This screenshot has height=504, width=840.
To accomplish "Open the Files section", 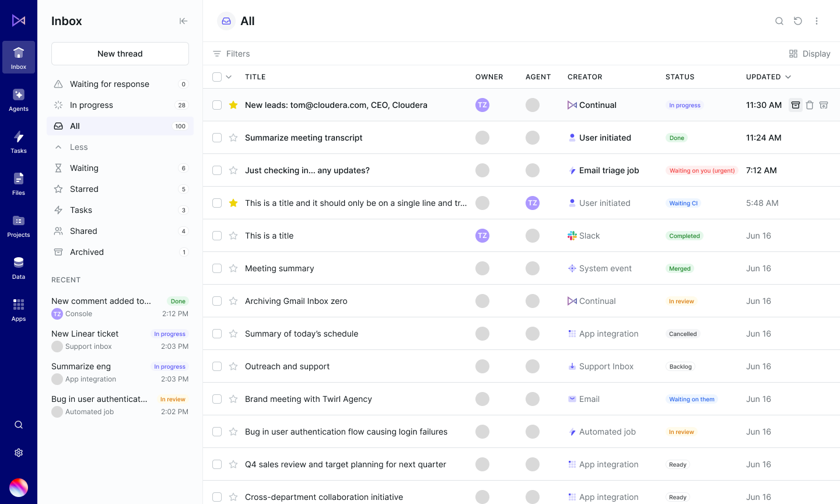I will 19,183.
